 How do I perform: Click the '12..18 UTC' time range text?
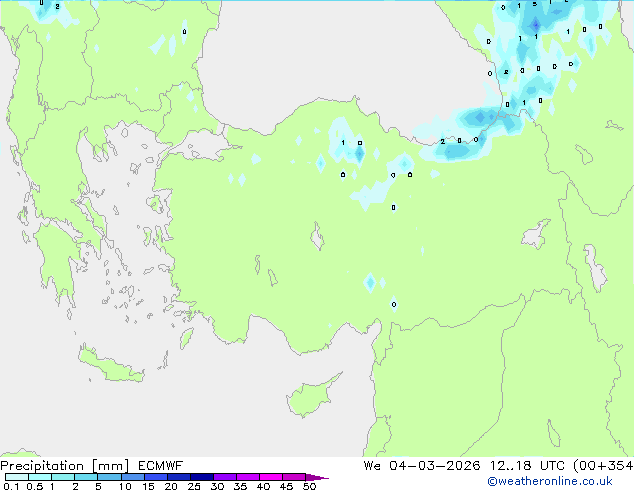[x=527, y=466]
